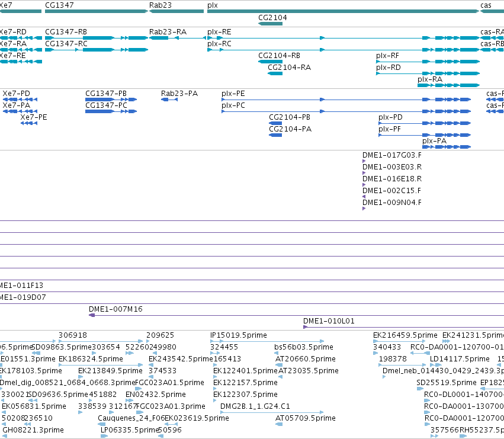Click the Rab23-PA label
504x439 pixels.
click(179, 94)
